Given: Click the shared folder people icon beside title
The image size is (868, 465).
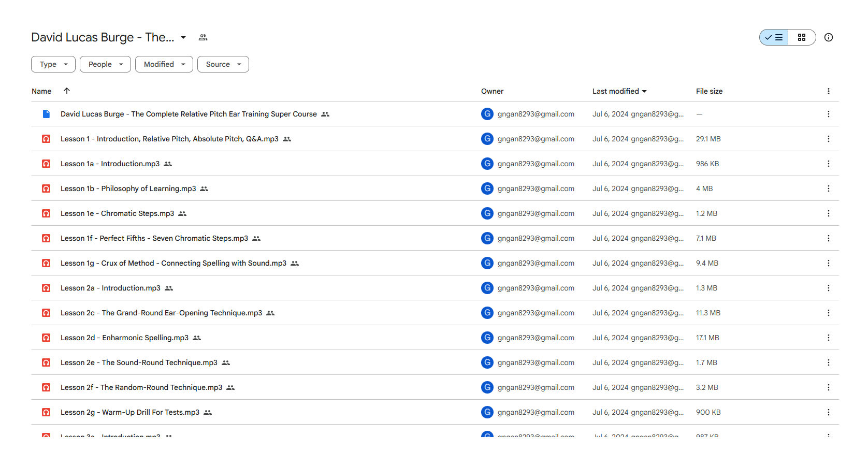Looking at the screenshot, I should click(203, 37).
